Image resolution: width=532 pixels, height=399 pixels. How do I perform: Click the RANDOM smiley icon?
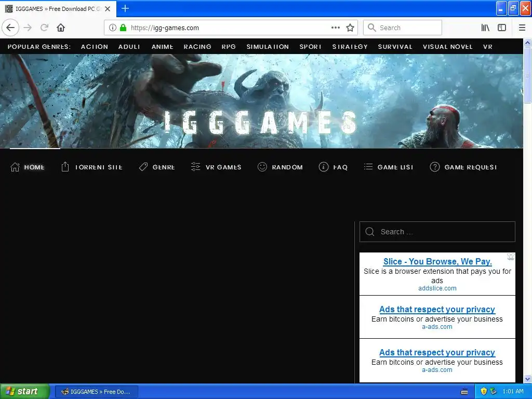pos(262,167)
